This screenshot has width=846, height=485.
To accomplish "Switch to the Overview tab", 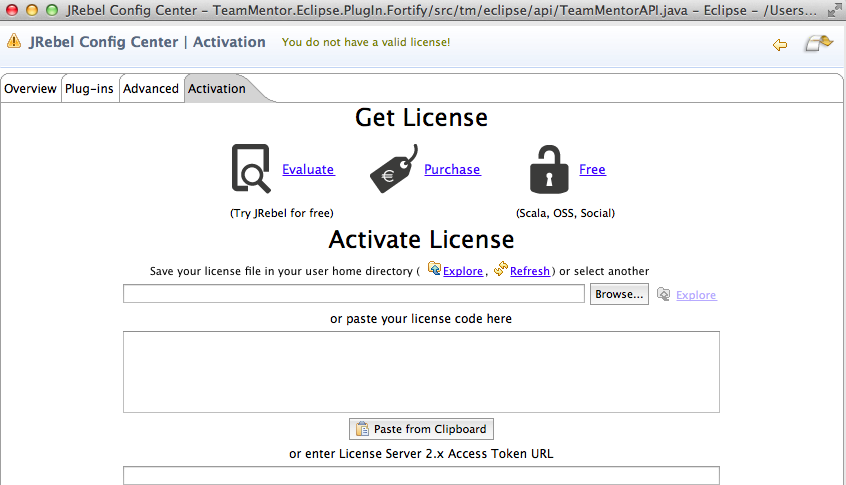I will (x=30, y=89).
